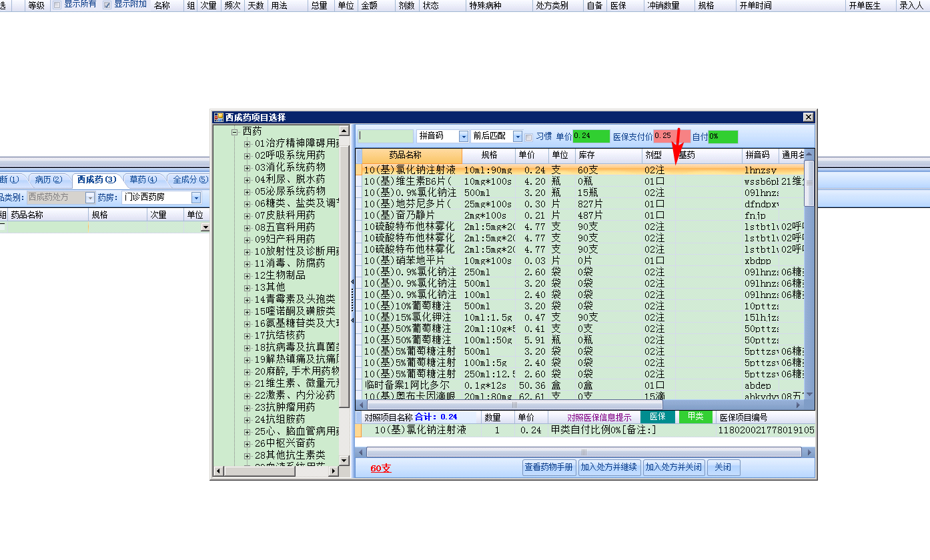Click the 关闭 button

[723, 467]
